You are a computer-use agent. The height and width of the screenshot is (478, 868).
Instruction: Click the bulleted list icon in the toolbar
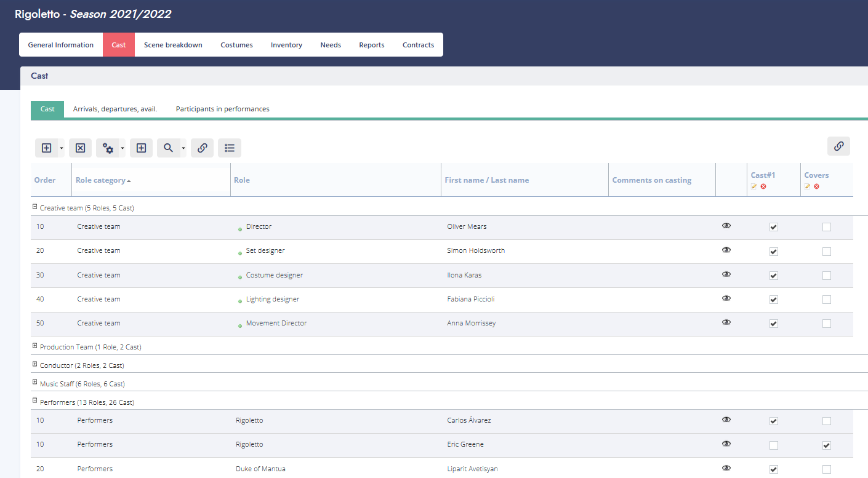click(230, 148)
